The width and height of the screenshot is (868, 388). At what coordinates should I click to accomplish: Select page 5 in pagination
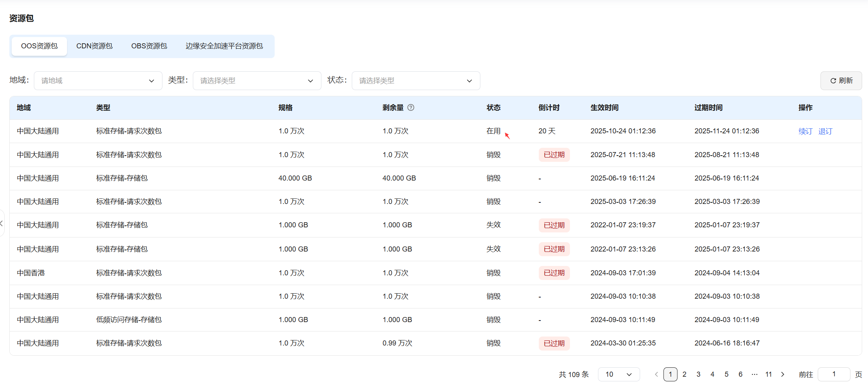(x=727, y=374)
